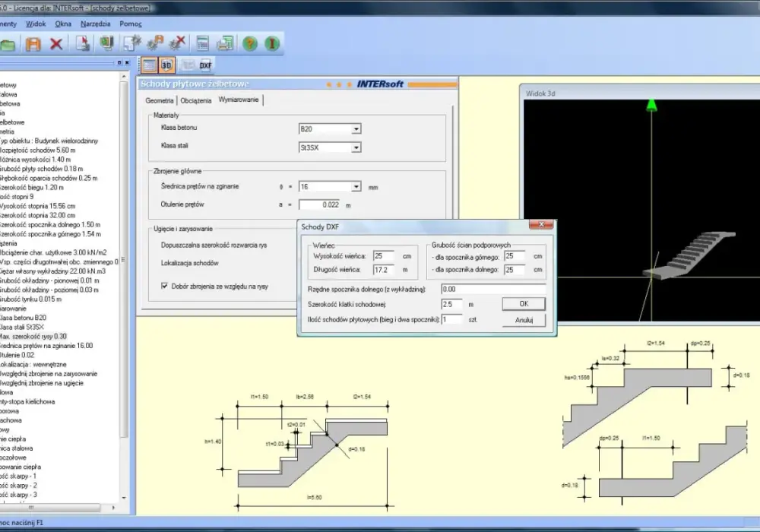Switch to the Geometria tab
760x532 pixels.
pos(159,100)
